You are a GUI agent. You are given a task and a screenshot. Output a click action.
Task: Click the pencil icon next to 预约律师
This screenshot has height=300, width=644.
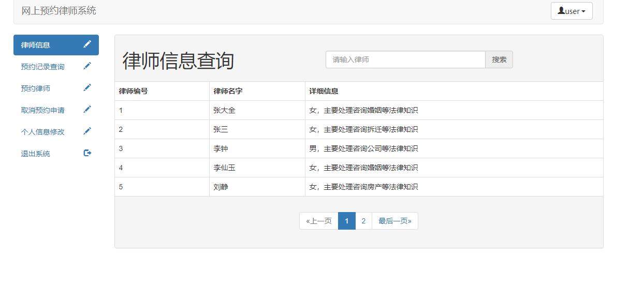click(x=87, y=88)
